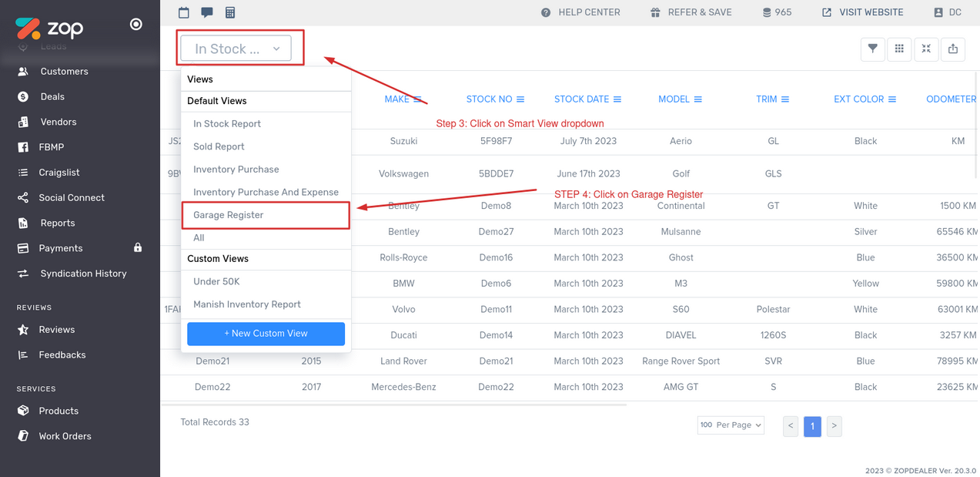Open the calendar icon in top bar
The image size is (980, 477).
[x=184, y=12]
